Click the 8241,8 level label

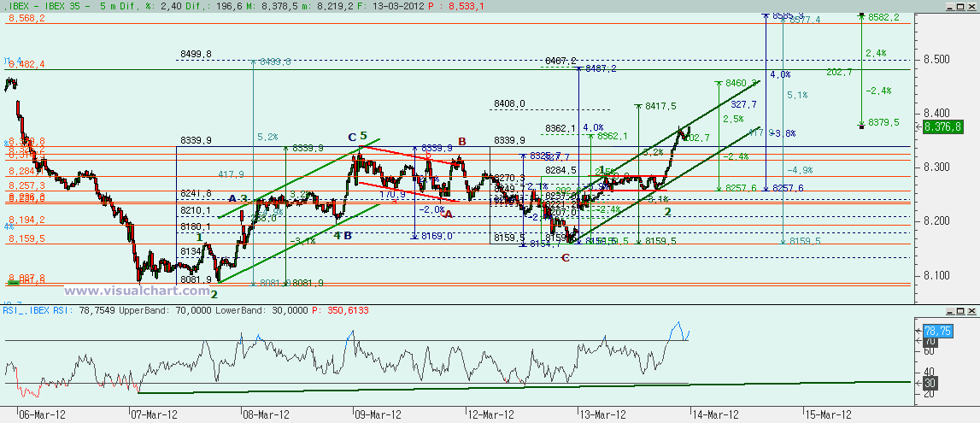pyautogui.click(x=195, y=194)
